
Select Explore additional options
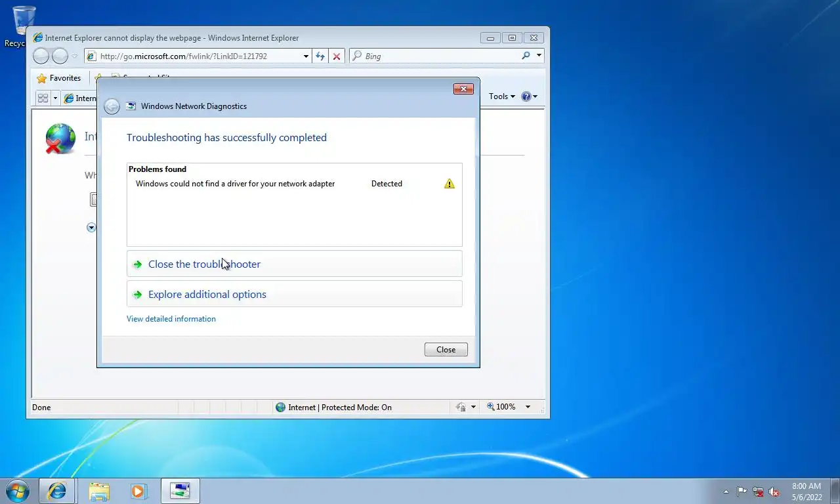tap(294, 294)
